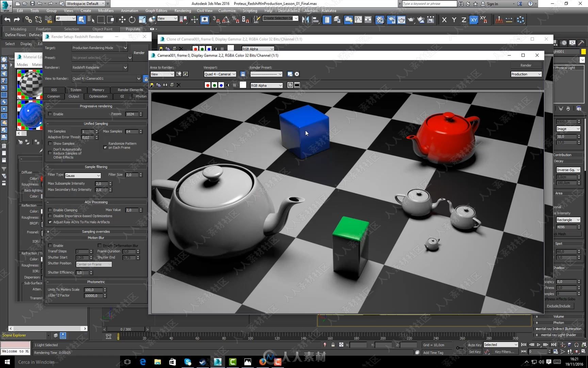Open the Curve Editor
The image size is (588, 368).
coord(358,20)
